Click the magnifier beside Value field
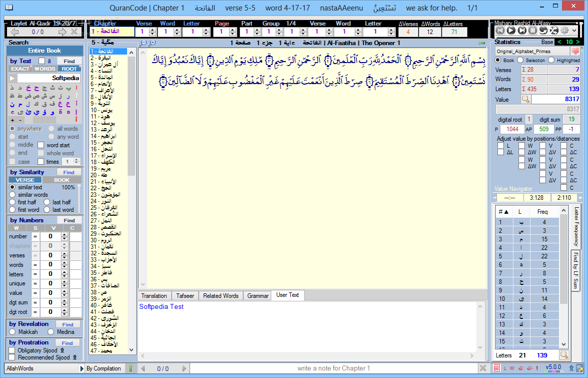This screenshot has width=588, height=378. point(526,99)
